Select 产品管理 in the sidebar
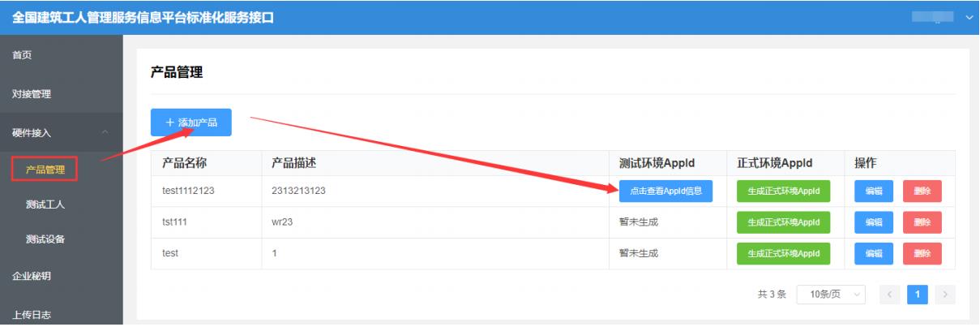This screenshot has width=980, height=327. [45, 170]
